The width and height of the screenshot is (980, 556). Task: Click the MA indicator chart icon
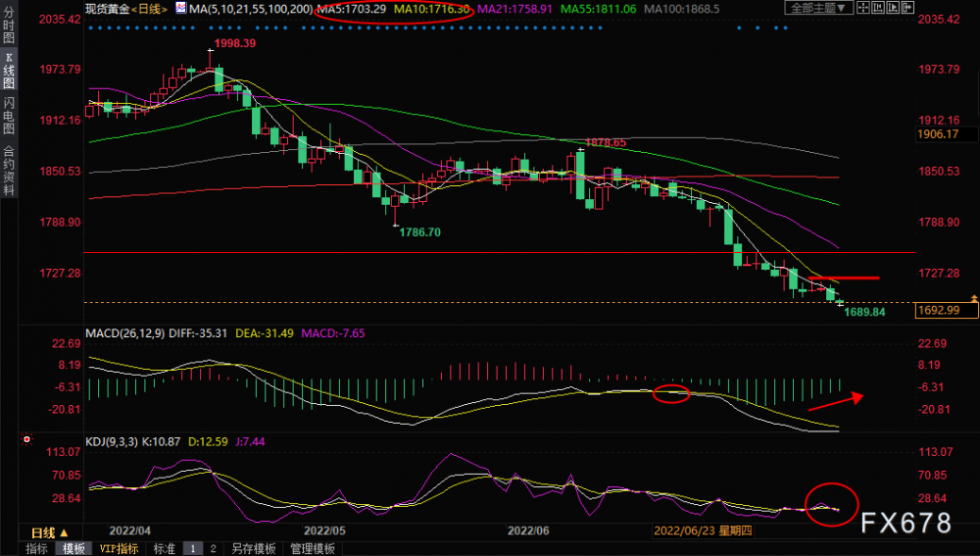click(x=180, y=8)
